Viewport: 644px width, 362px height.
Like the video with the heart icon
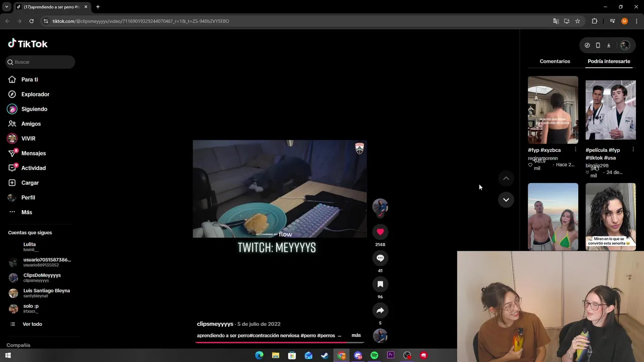coord(380,232)
